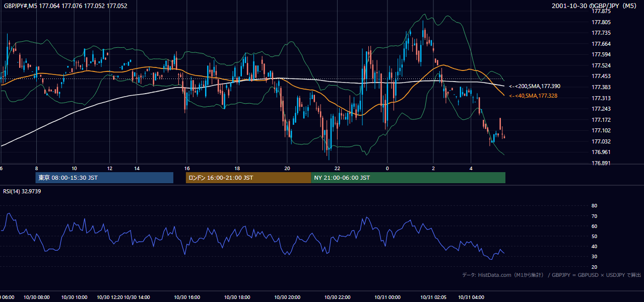
Task: Click RSI scale level 60
Action: (x=594, y=226)
